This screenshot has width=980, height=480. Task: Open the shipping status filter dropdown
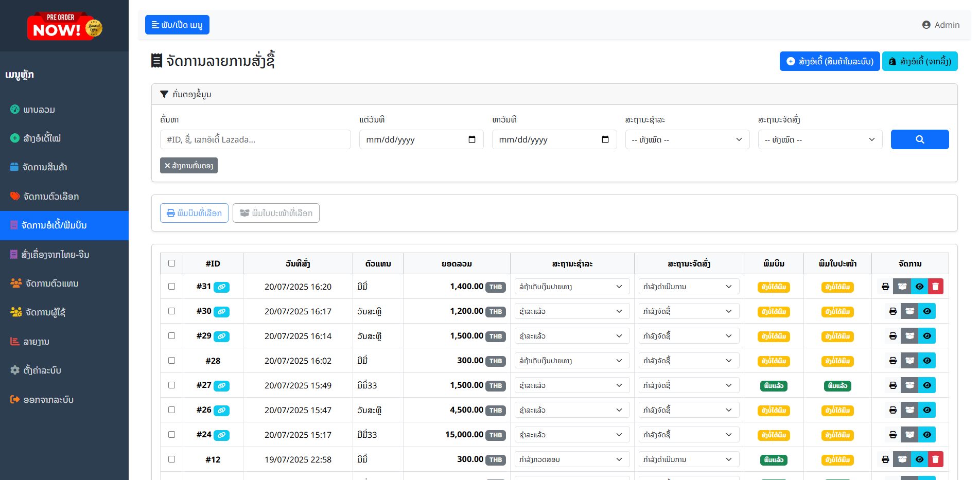click(x=820, y=139)
